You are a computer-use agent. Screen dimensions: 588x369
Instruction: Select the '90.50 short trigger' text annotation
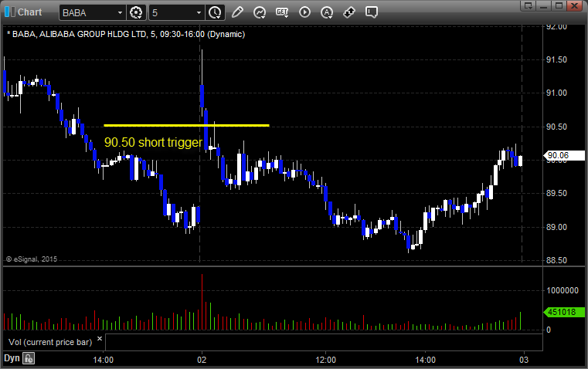pyautogui.click(x=153, y=142)
